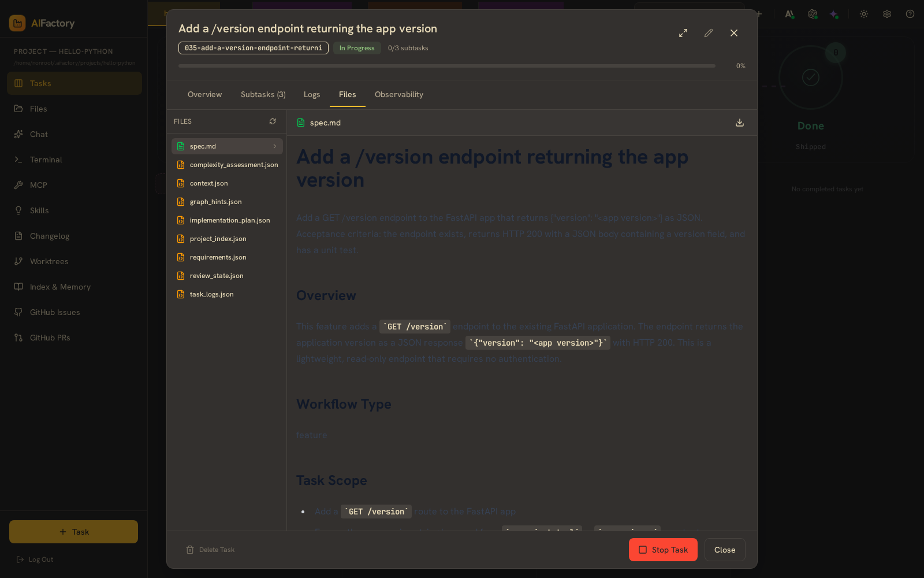The width and height of the screenshot is (924, 578).
Task: Open Files in sidebar
Action: (x=74, y=109)
